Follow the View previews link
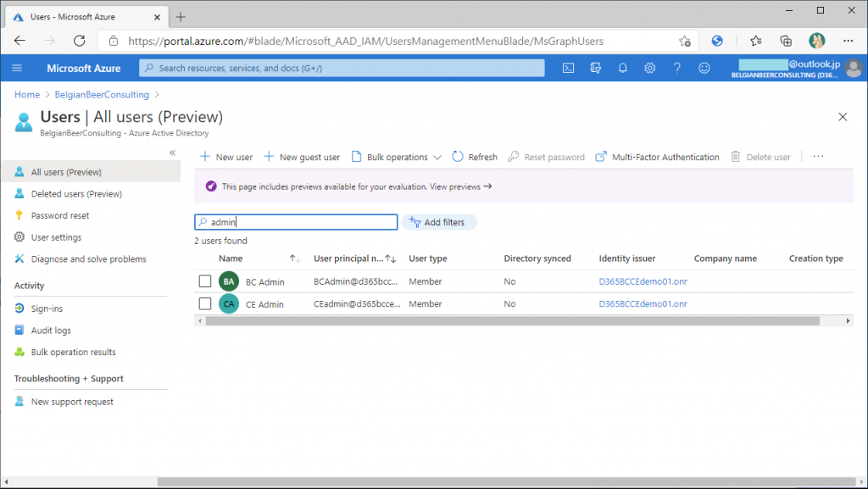This screenshot has width=868, height=489. [460, 186]
